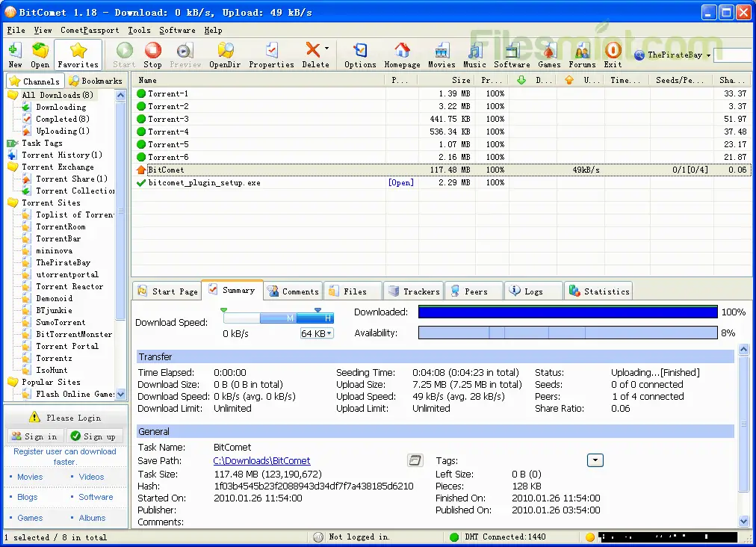This screenshot has height=547, width=756.
Task: Switch to the Favorites toolbar view
Action: pyautogui.click(x=77, y=55)
